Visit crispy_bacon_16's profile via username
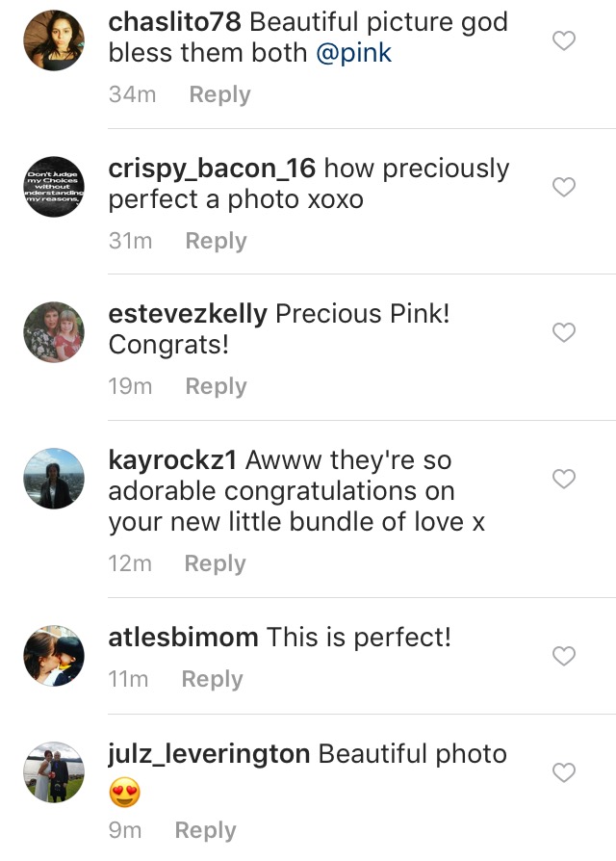 coord(212,169)
